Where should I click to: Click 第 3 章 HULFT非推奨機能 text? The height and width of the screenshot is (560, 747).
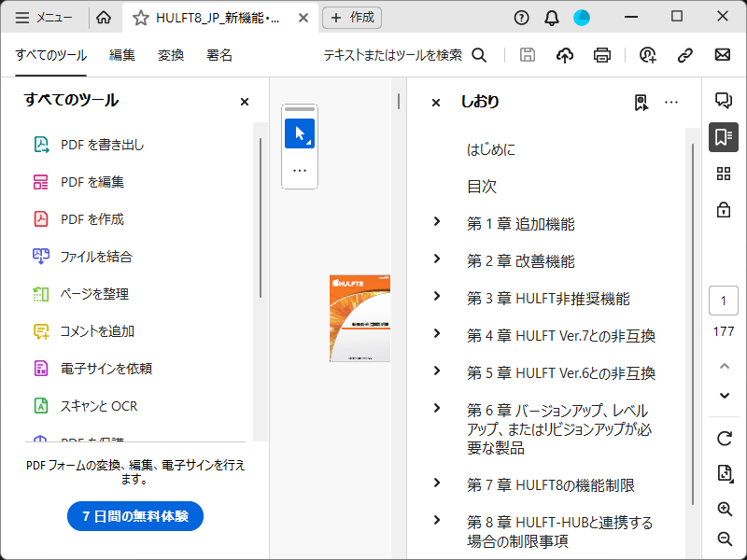548,299
